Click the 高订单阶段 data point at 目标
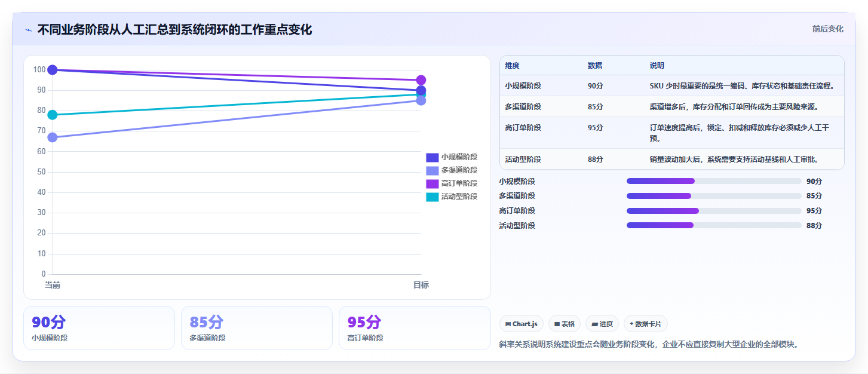Screen dimensions: 868x374 [x=421, y=80]
